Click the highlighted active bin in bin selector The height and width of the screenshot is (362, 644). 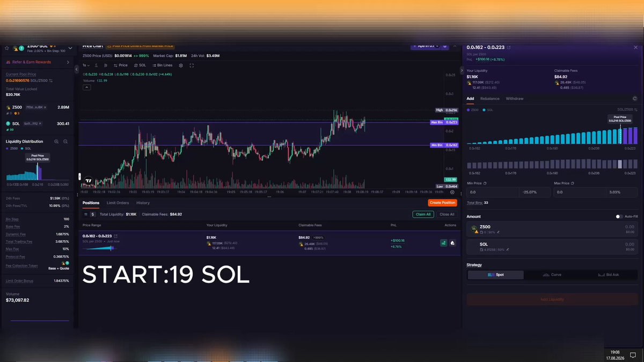pyautogui.click(x=620, y=165)
